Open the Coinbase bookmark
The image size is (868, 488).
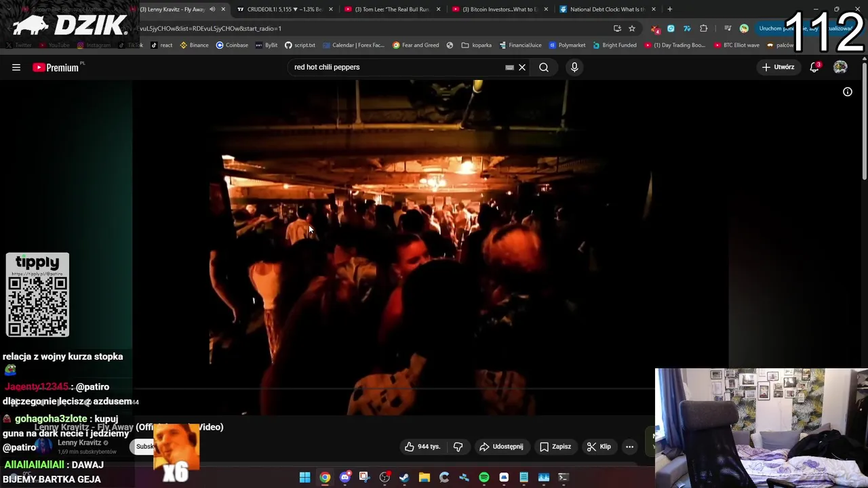point(232,45)
